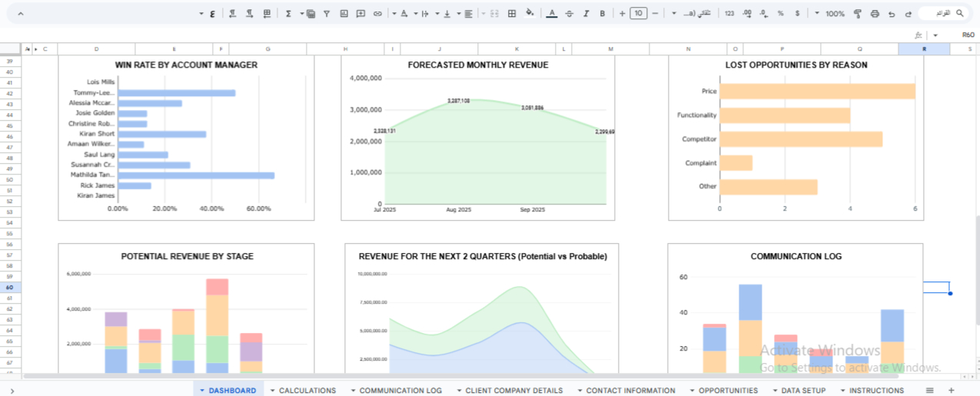
Task: Open the CLIENT COMPANY DETAILS sheet tab
Action: pos(514,391)
